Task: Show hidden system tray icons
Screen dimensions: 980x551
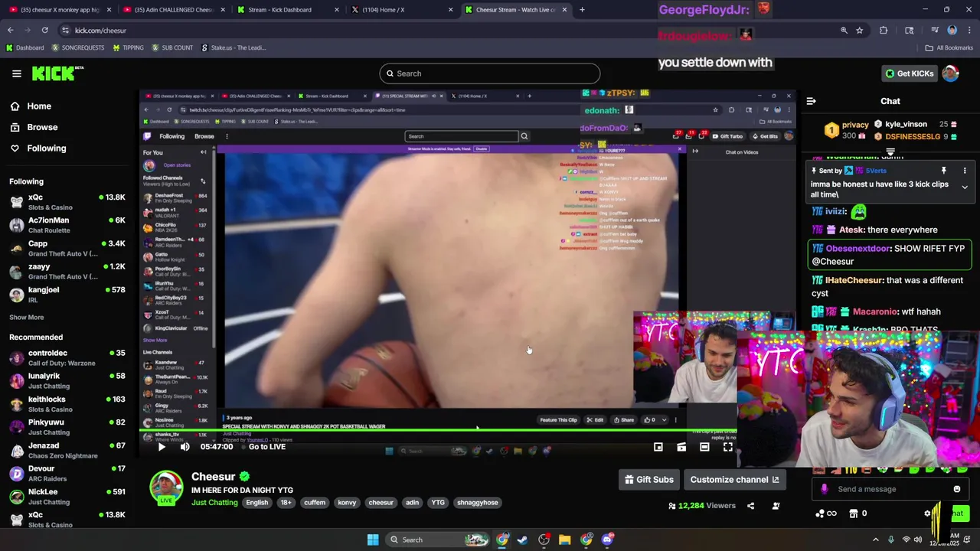Action: [876, 540]
